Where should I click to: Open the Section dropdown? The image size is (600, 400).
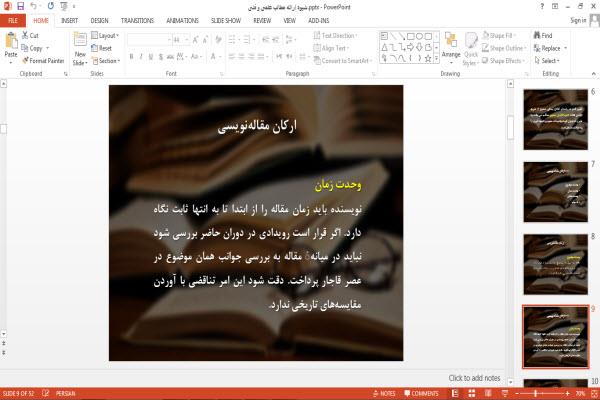(x=106, y=60)
